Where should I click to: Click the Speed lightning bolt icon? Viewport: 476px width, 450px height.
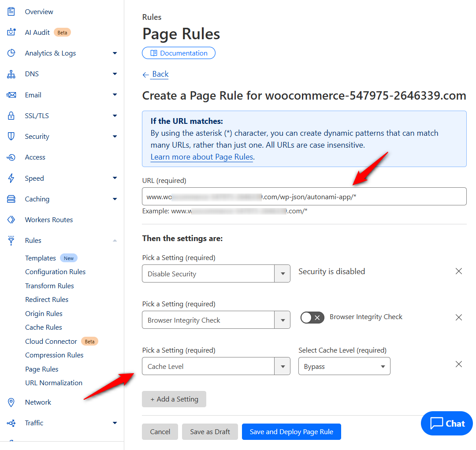[11, 178]
